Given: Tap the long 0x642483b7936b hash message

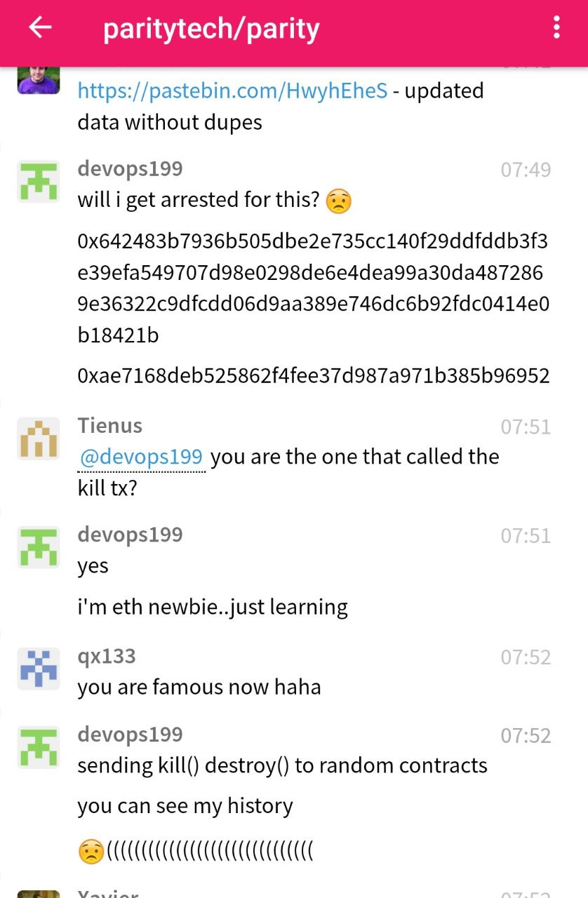Looking at the screenshot, I should pyautogui.click(x=313, y=288).
